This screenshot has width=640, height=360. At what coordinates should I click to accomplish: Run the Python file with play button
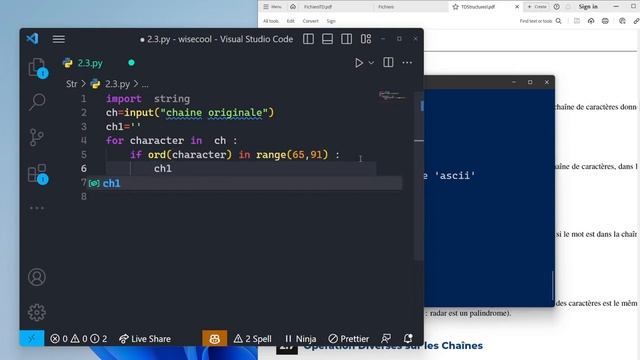pyautogui.click(x=358, y=63)
